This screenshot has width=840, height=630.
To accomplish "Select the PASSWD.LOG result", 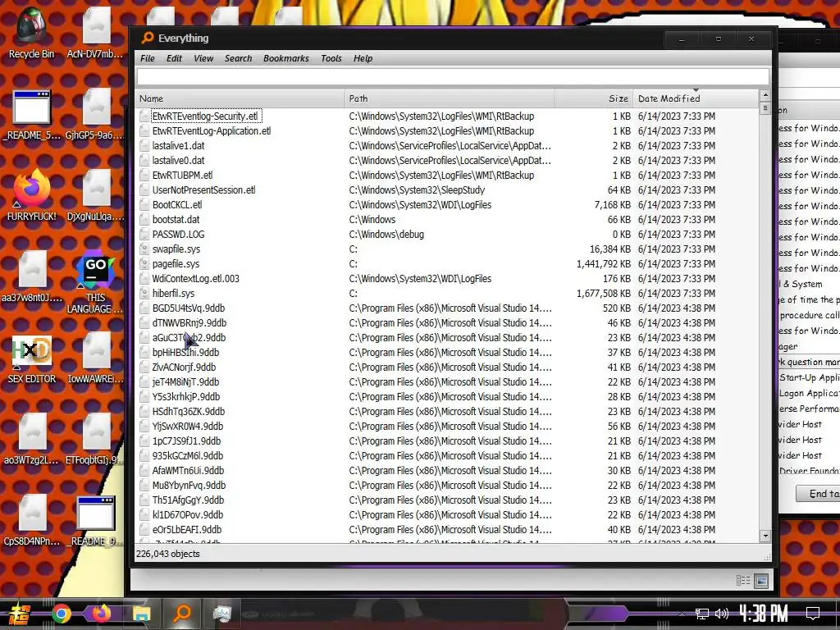I will 448,234.
